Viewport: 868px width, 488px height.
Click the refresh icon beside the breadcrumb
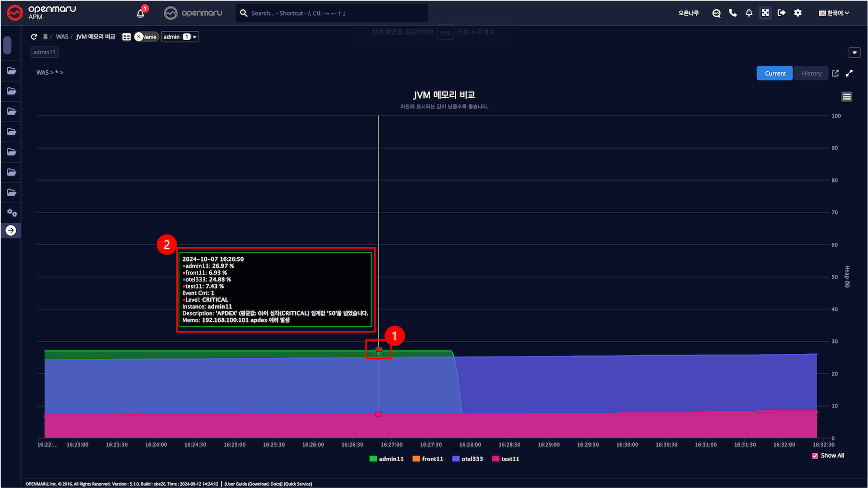pyautogui.click(x=34, y=37)
